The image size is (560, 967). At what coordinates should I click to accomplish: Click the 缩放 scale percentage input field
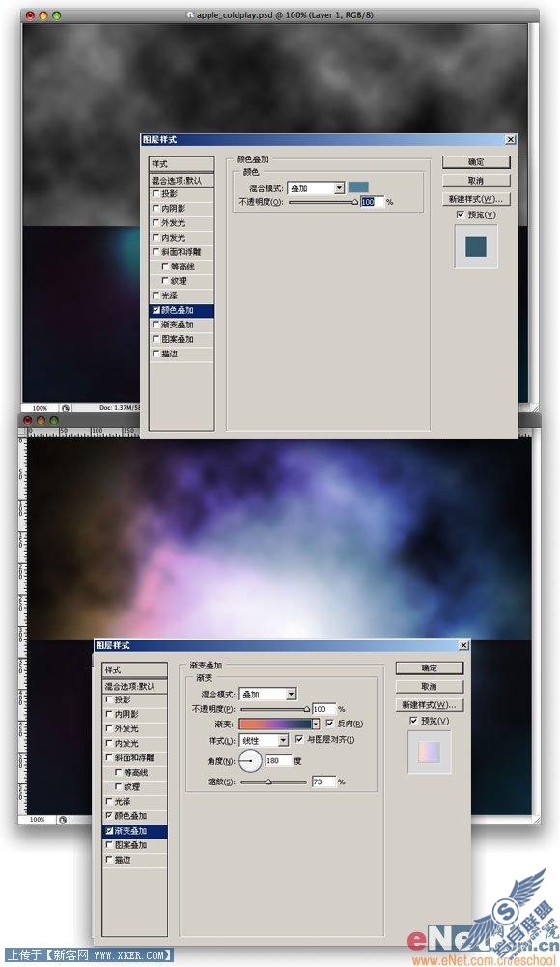(324, 782)
